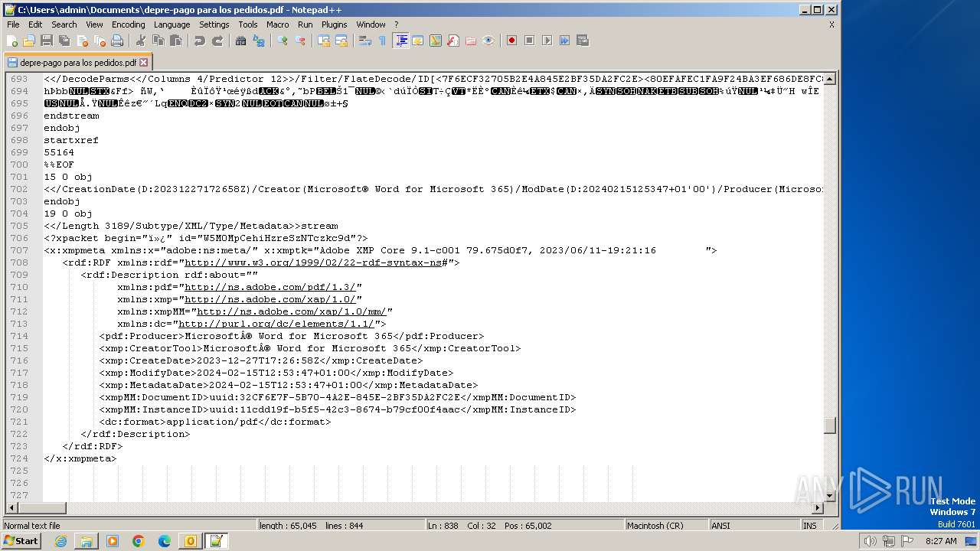Click the Stop Recording square icon
This screenshot has width=980, height=551.
(529, 41)
